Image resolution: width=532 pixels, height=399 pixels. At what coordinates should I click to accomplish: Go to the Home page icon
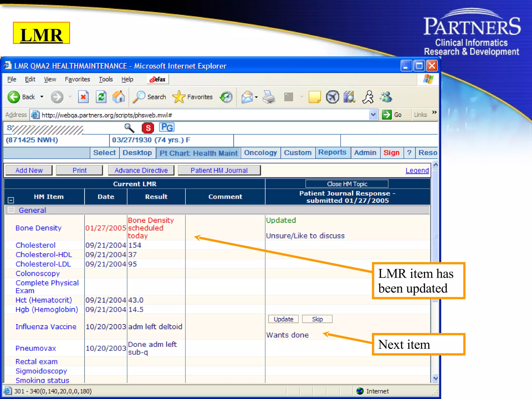[119, 97]
